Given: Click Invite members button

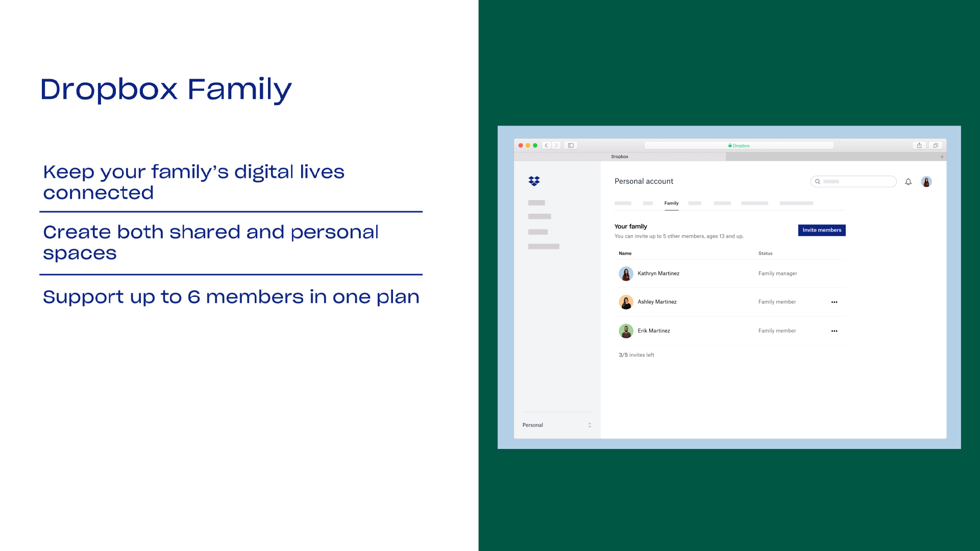Looking at the screenshot, I should click(x=821, y=230).
